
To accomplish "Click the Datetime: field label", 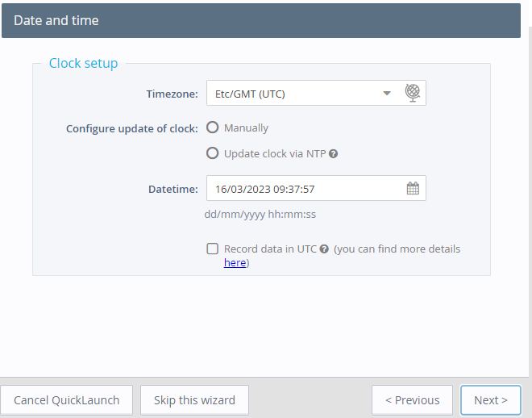I will coord(172,189).
